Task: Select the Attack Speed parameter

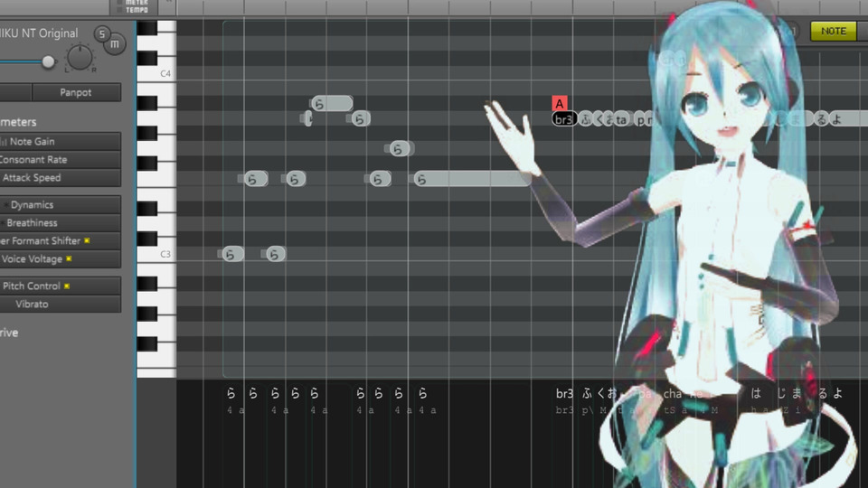Action: click(x=60, y=178)
